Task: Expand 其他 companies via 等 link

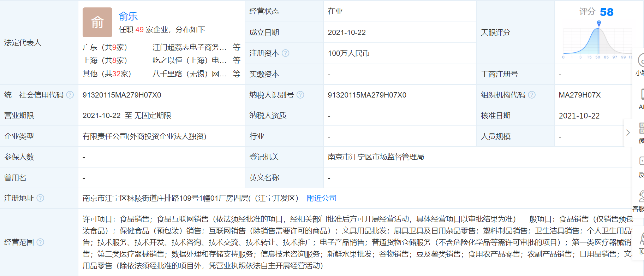Action: (x=237, y=74)
